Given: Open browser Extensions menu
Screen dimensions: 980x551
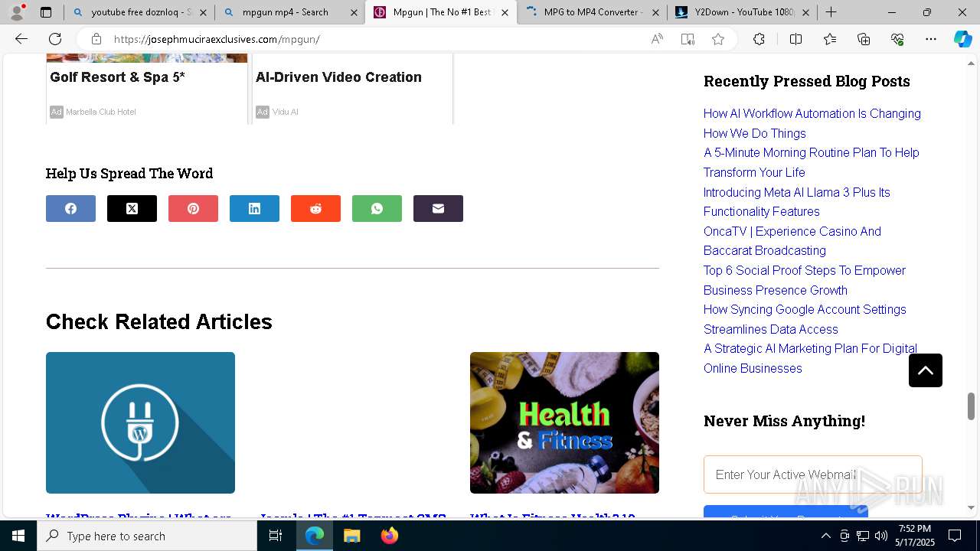Looking at the screenshot, I should click(x=759, y=39).
